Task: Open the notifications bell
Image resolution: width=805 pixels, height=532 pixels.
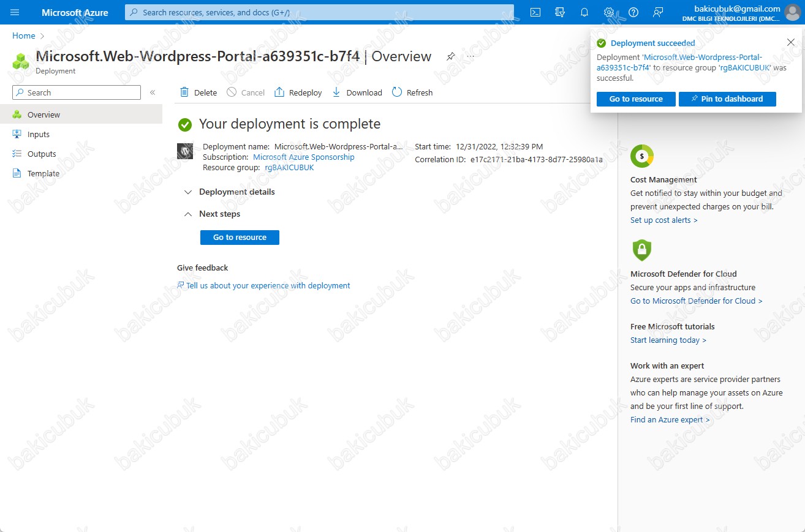Action: coord(584,12)
